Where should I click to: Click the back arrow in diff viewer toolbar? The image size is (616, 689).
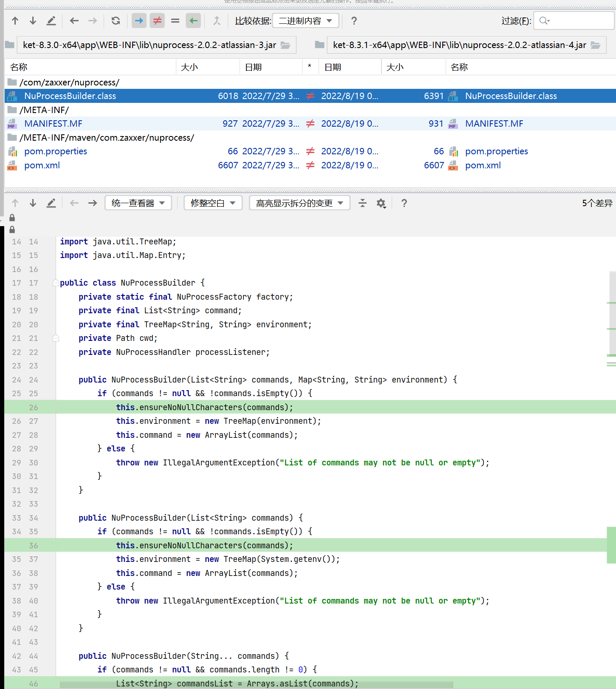click(74, 203)
